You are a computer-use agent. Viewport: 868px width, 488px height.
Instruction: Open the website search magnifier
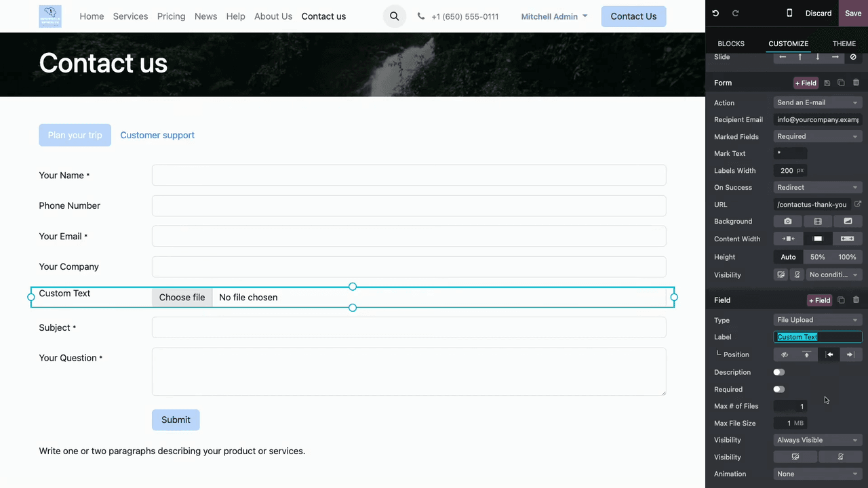point(394,16)
